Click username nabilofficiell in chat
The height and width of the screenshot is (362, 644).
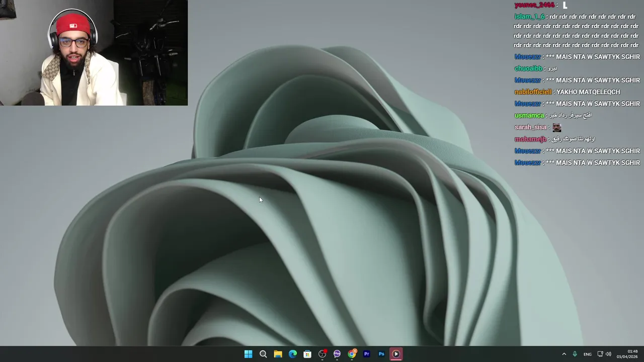pyautogui.click(x=533, y=92)
